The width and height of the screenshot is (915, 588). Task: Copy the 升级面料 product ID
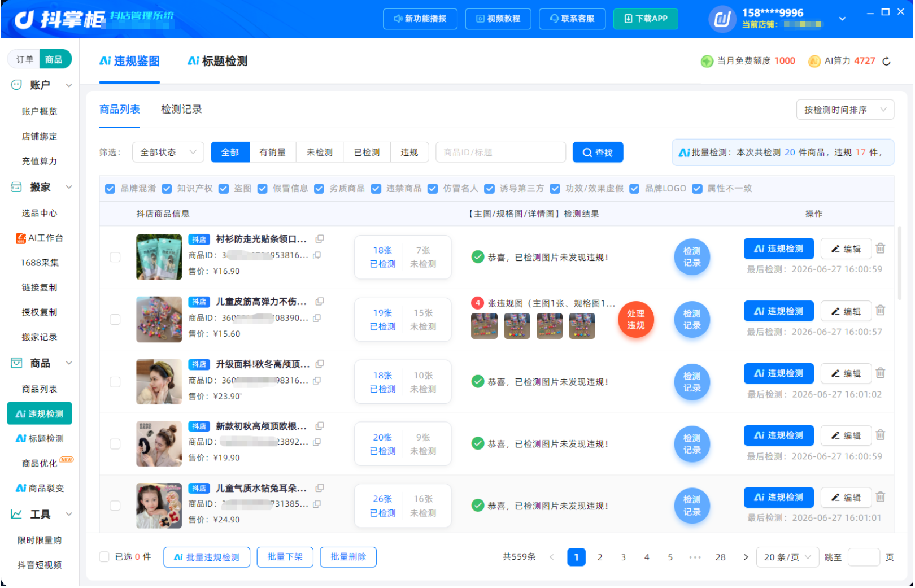317,381
